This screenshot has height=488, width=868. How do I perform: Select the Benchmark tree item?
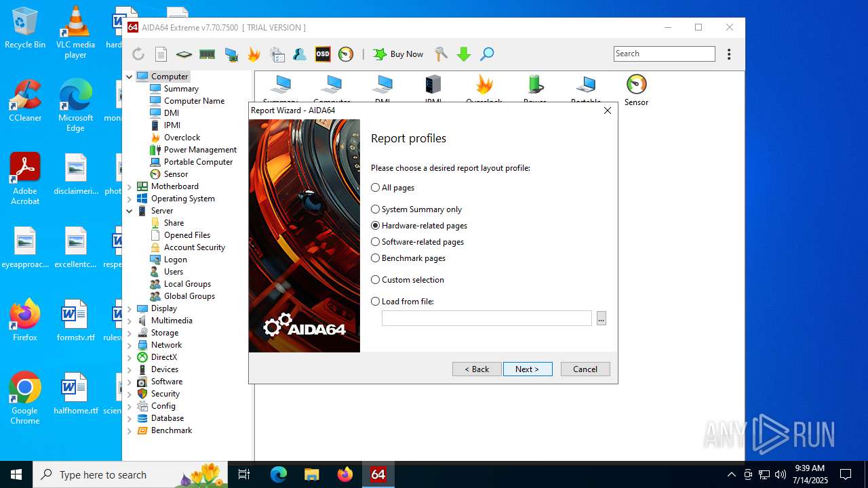click(172, 430)
